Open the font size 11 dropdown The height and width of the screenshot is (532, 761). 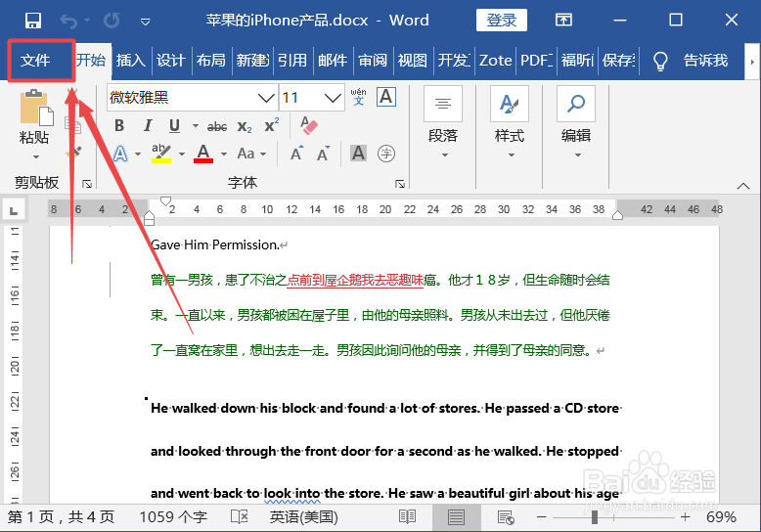[x=333, y=98]
